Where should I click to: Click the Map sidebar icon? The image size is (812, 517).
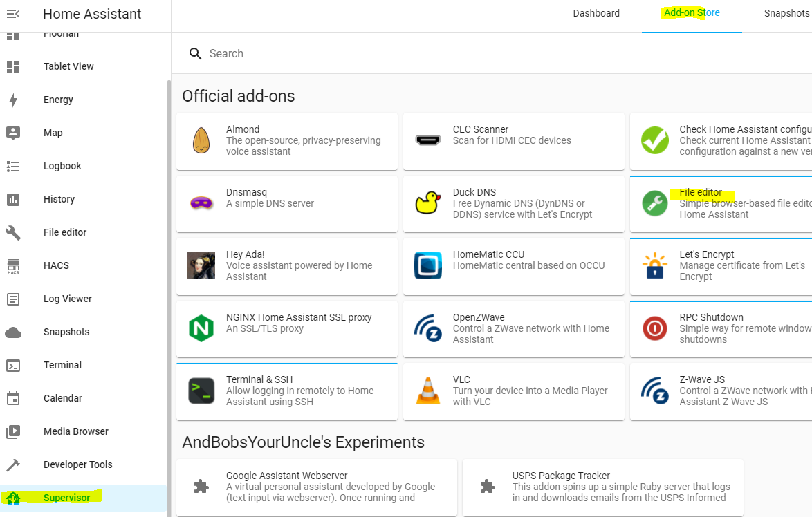13,133
